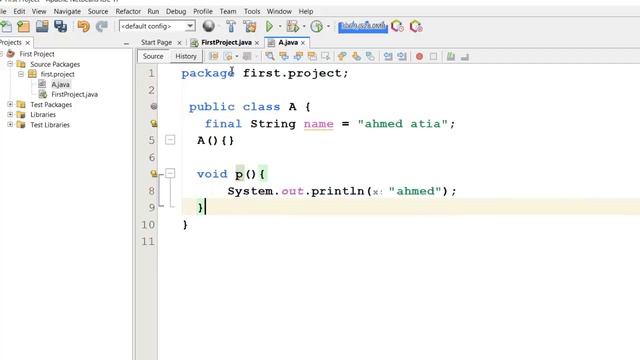
Task: Click the globe browser icon
Action: (209, 26)
